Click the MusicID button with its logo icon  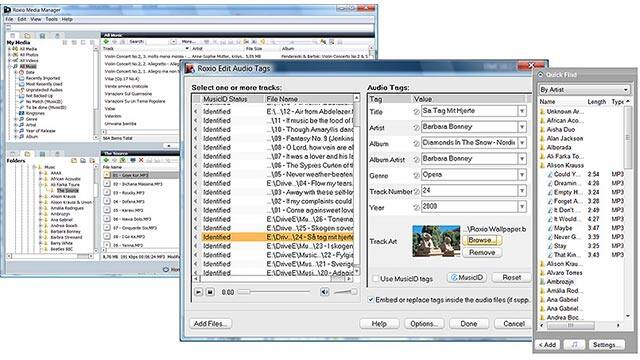pos(467,278)
